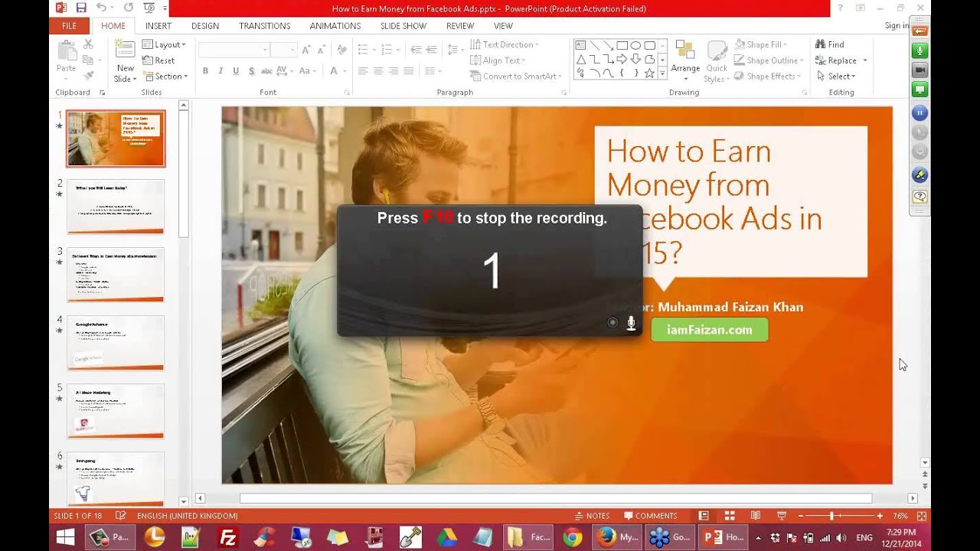This screenshot has width=980, height=551.
Task: Open the Layout dropdown
Action: [x=164, y=44]
